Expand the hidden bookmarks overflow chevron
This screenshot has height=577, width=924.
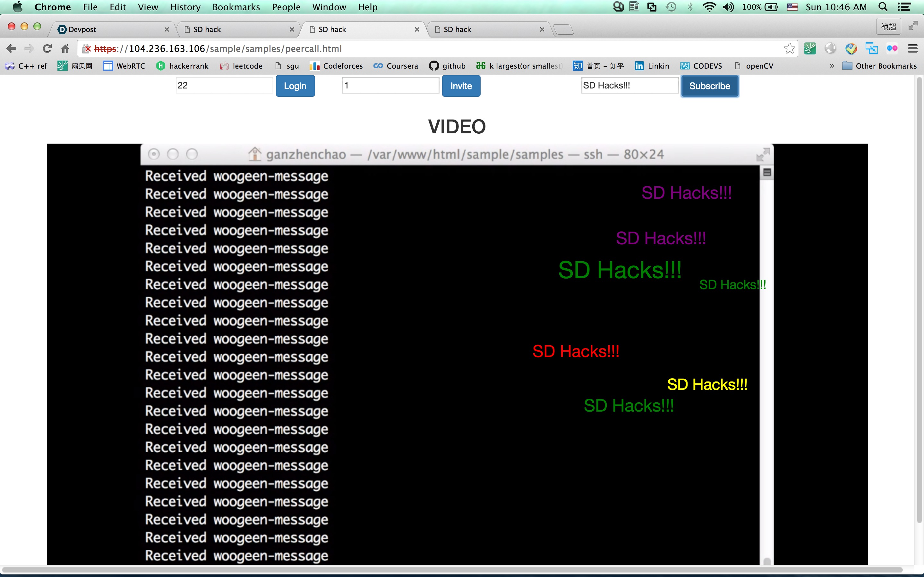(x=832, y=66)
